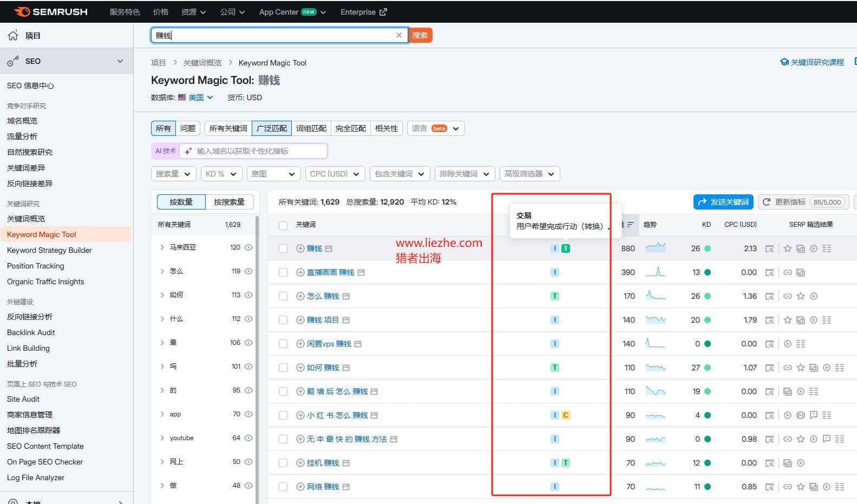Check the box for 直播画画 赚钱
Screen dimensions: 857x504
coord(283,272)
